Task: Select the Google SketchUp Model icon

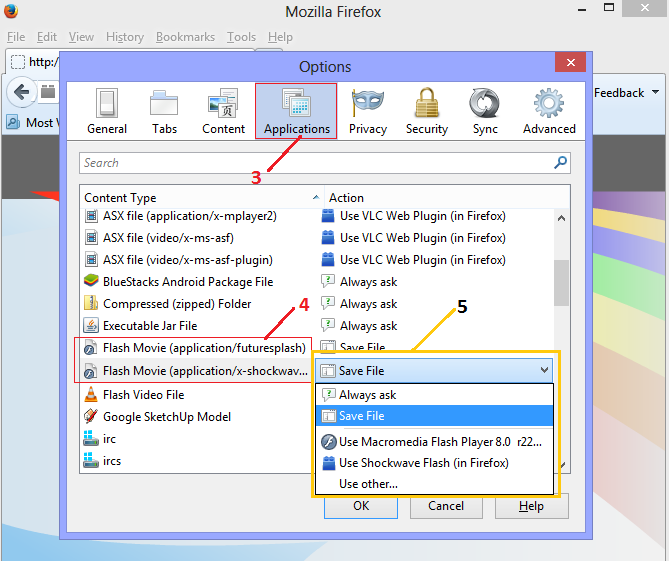Action: coord(91,416)
